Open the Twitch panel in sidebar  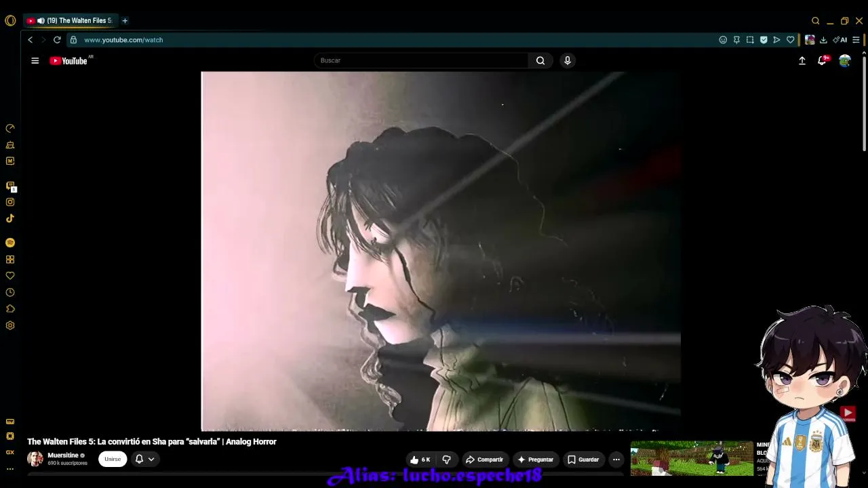(x=10, y=186)
